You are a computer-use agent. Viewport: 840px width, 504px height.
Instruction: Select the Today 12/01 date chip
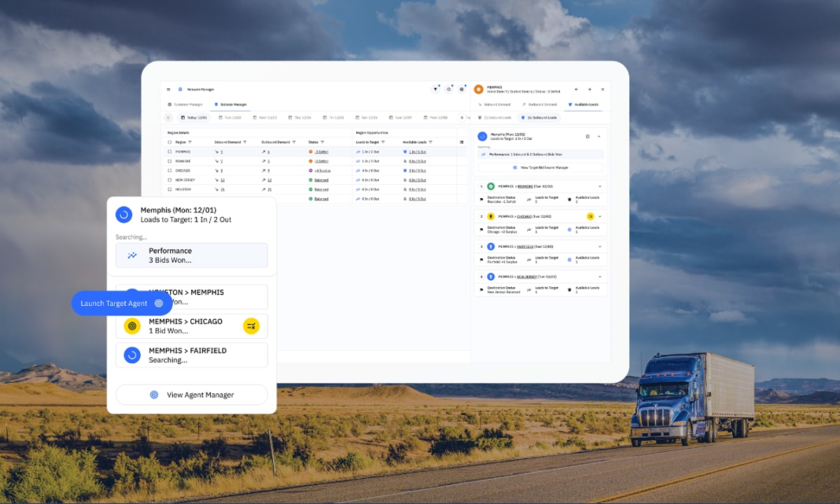point(193,117)
